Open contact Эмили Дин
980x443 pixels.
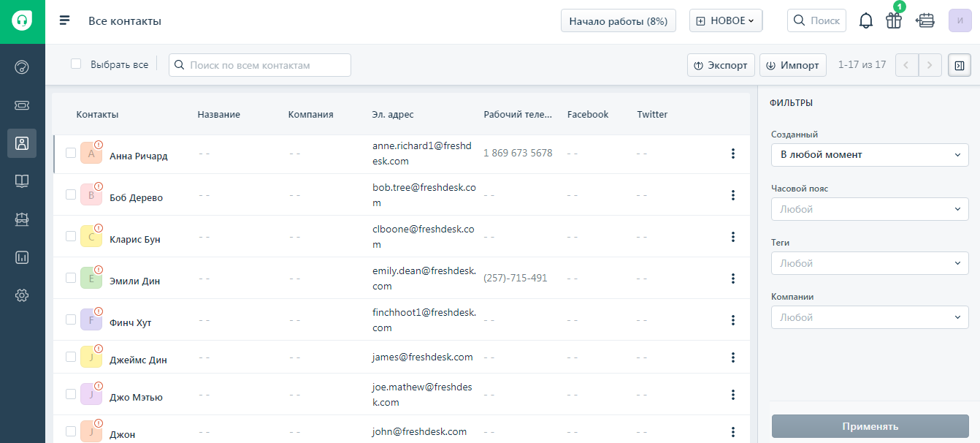tap(134, 281)
